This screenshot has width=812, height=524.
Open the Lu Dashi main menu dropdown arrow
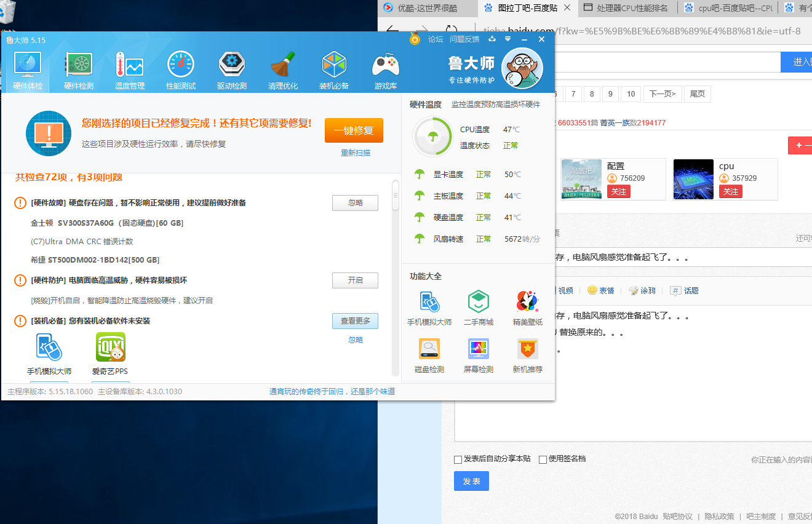point(508,39)
